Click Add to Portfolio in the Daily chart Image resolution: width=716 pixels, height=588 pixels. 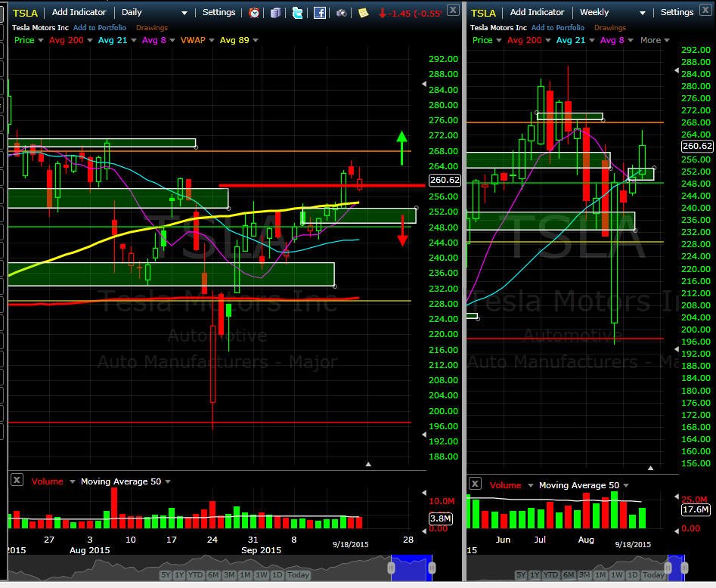(100, 28)
